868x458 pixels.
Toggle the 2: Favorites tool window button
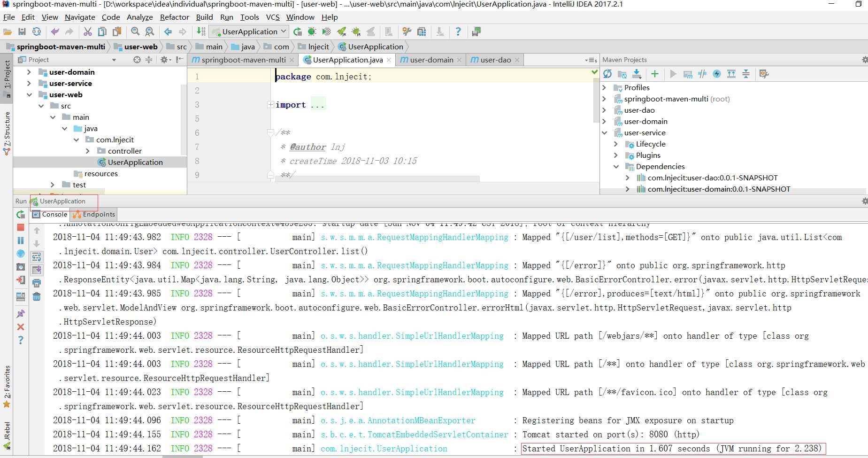7,386
